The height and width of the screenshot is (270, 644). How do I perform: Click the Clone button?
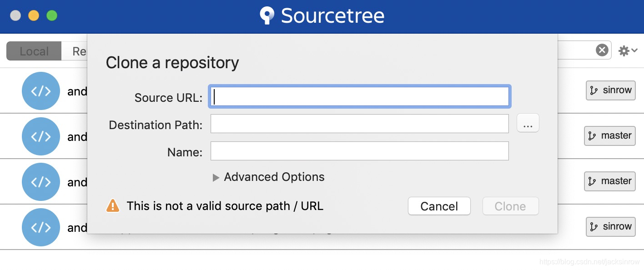(x=510, y=206)
